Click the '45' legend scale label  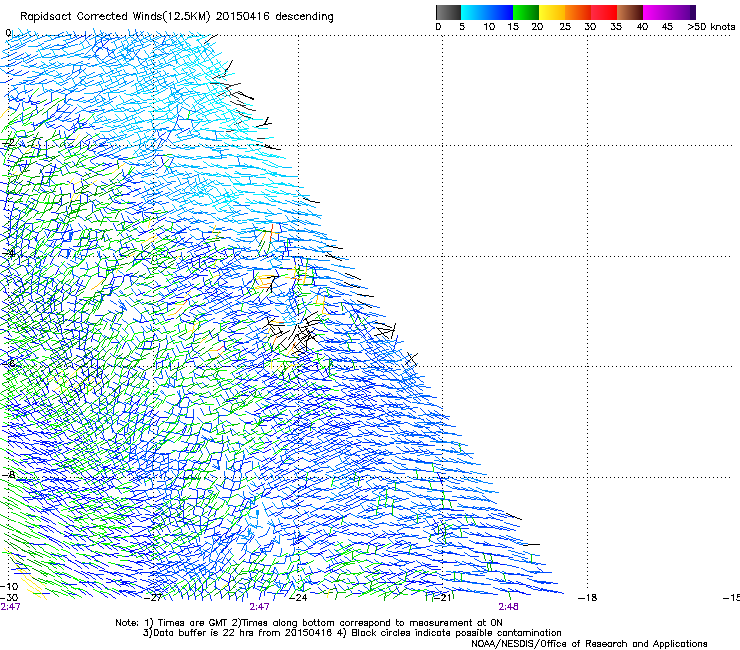667,27
